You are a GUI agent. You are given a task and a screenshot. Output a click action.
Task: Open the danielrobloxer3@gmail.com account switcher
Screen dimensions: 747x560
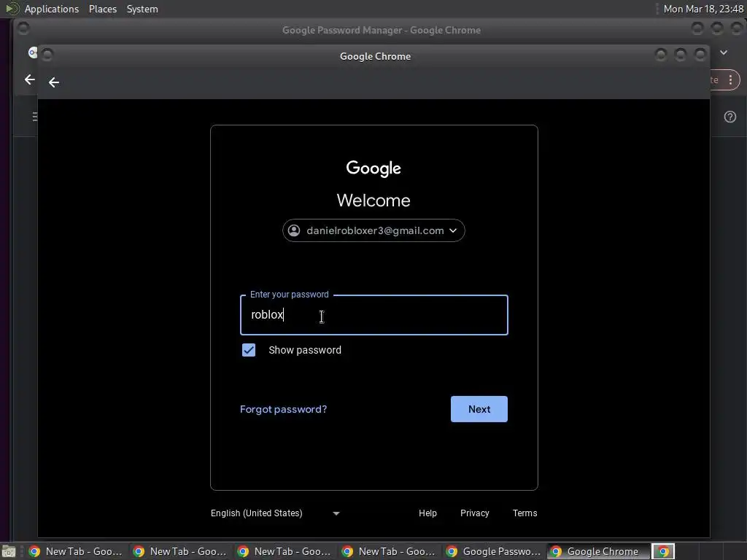coord(373,230)
